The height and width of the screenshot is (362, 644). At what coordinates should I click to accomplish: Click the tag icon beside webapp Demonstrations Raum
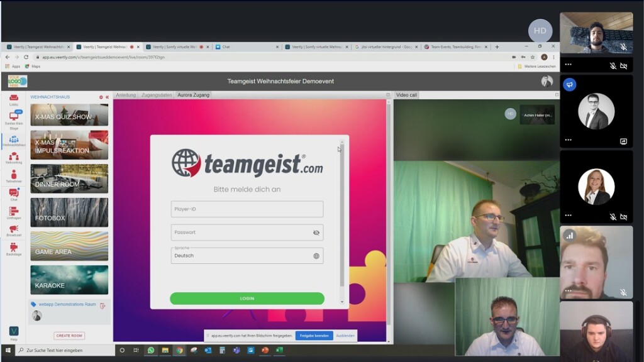[x=33, y=304]
